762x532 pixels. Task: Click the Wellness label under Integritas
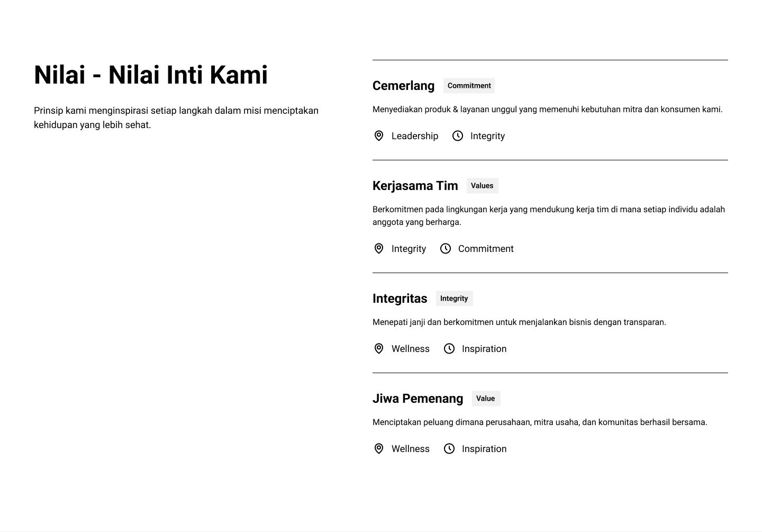(x=411, y=349)
